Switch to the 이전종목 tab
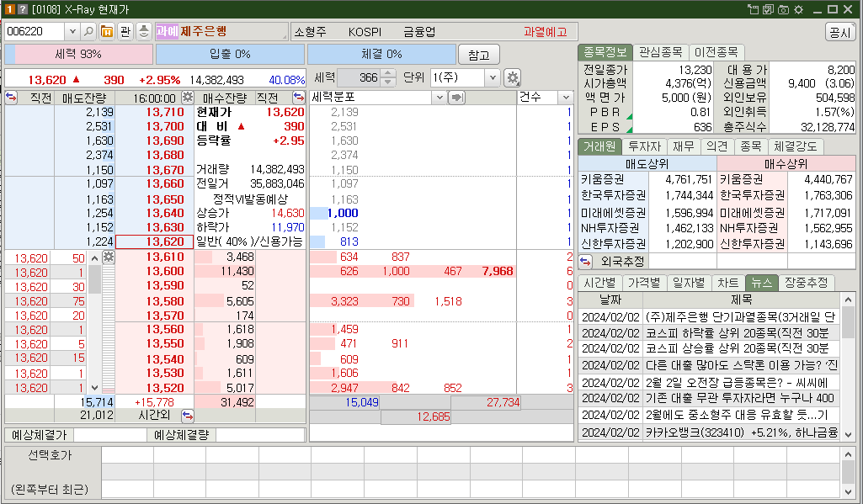This screenshot has height=504, width=863. coord(716,52)
